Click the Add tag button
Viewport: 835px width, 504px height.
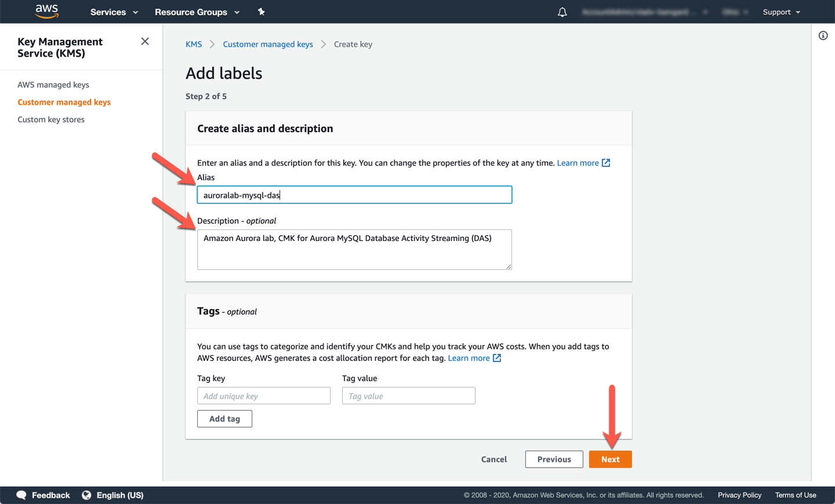(224, 418)
